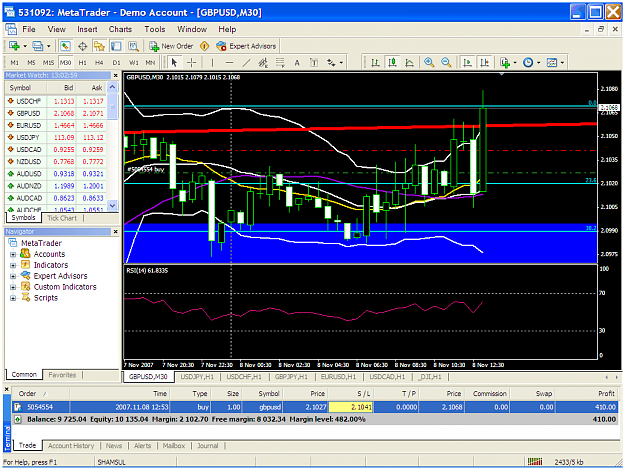Click the yellow diamond MetaEditor icon

point(204,46)
